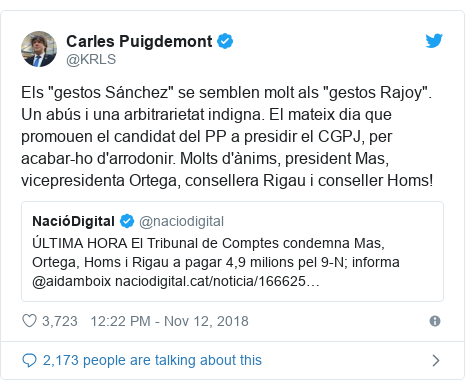Screen dimensions: 465x389
Task: Expand conversation with right chevron
Action: point(436,361)
